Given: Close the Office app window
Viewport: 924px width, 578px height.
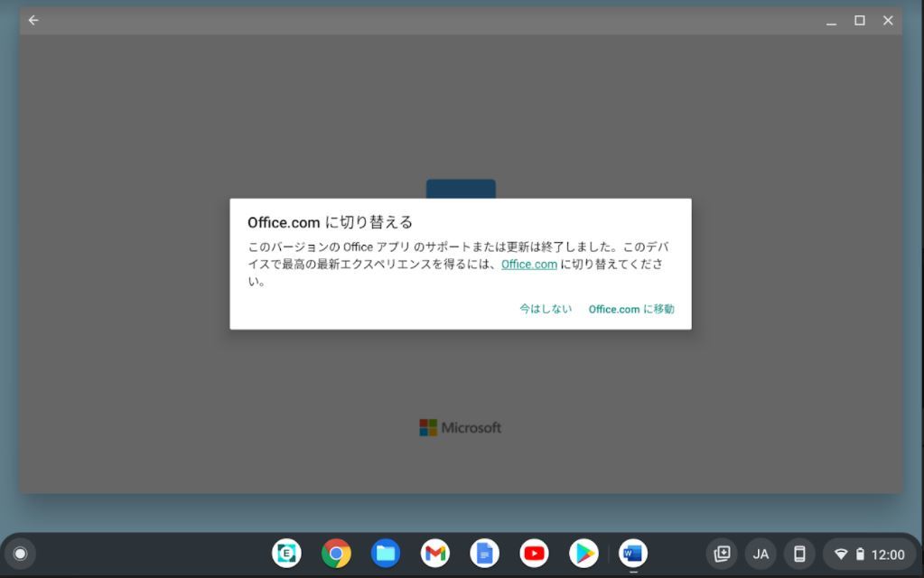Looking at the screenshot, I should coord(888,20).
